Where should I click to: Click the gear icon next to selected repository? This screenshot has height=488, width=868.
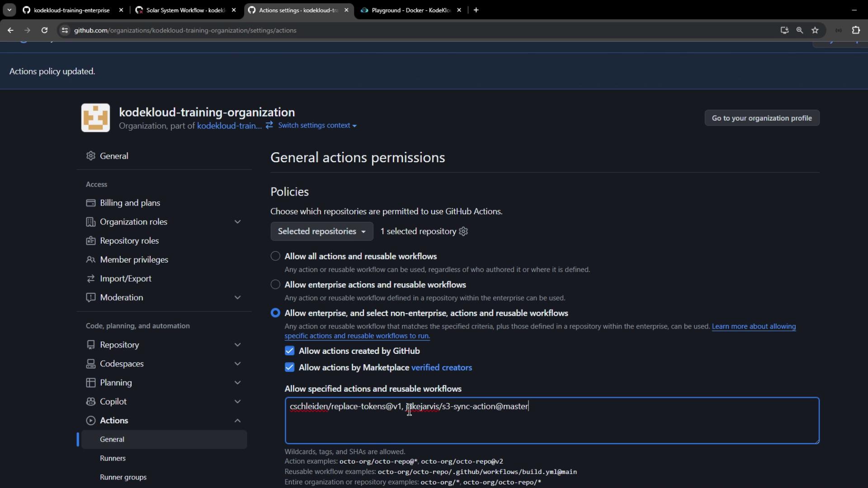click(463, 231)
